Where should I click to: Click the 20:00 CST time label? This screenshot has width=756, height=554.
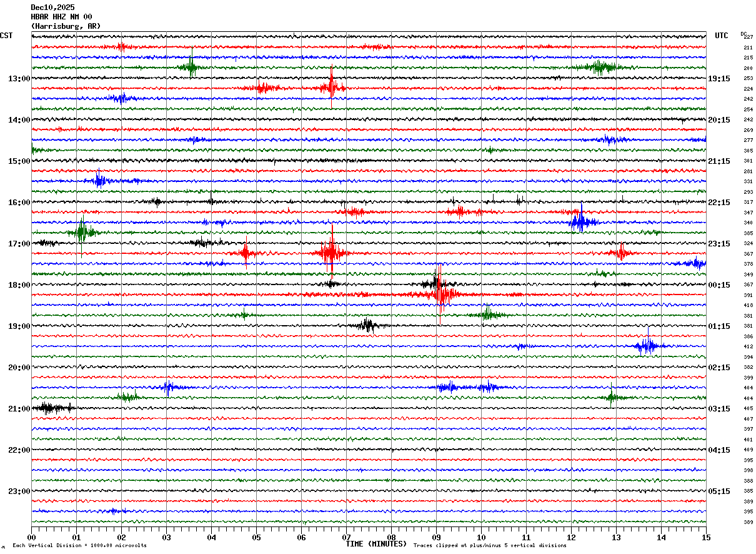point(19,368)
